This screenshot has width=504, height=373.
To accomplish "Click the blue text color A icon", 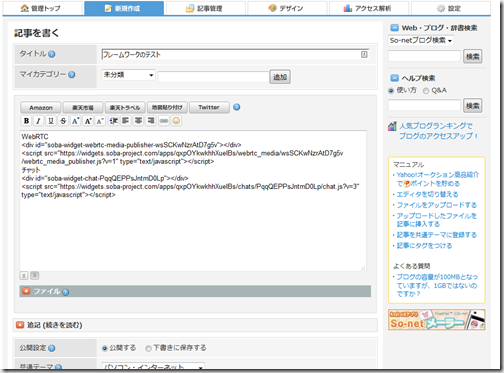I will [x=75, y=121].
